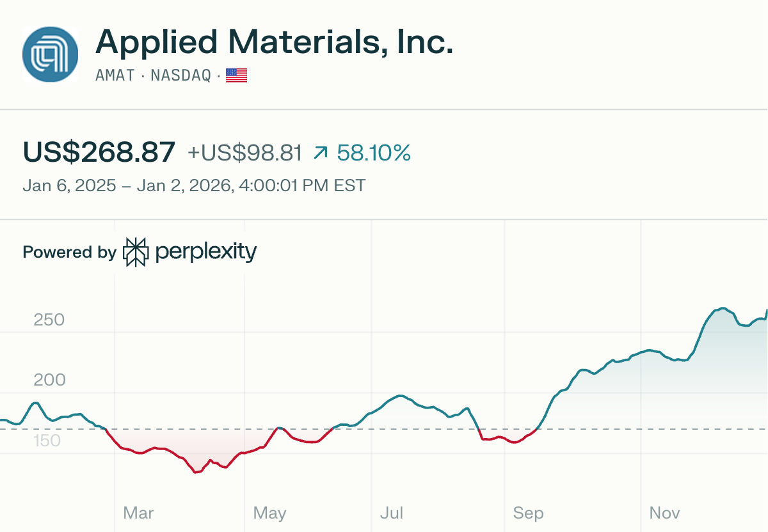The height and width of the screenshot is (532, 768).
Task: Click the NASDAQ exchange label
Action: click(180, 75)
